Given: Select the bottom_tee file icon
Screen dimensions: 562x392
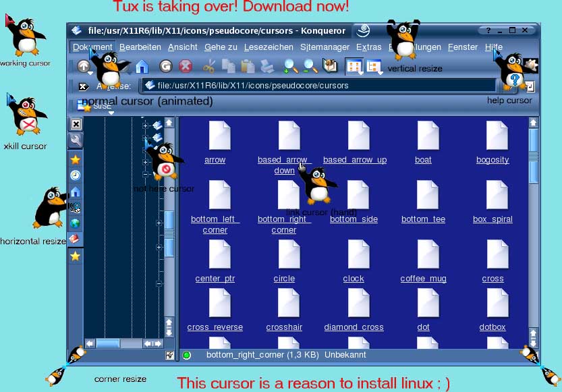Looking at the screenshot, I should tap(428, 195).
